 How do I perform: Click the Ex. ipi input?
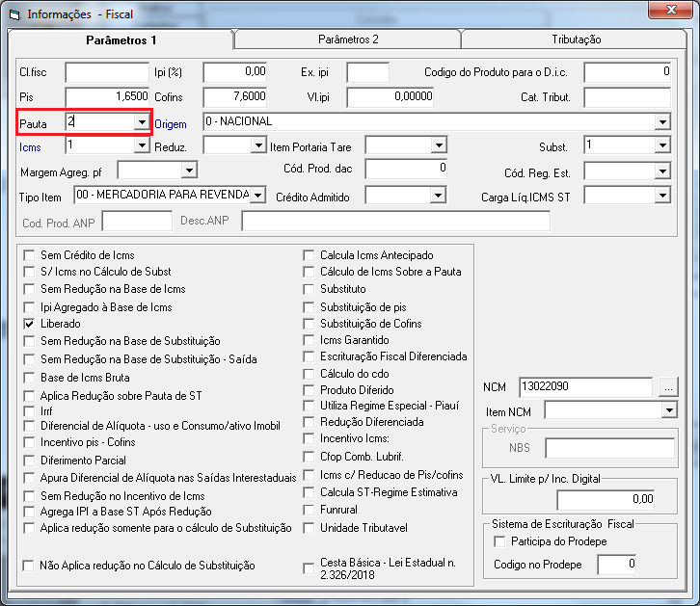tap(368, 72)
